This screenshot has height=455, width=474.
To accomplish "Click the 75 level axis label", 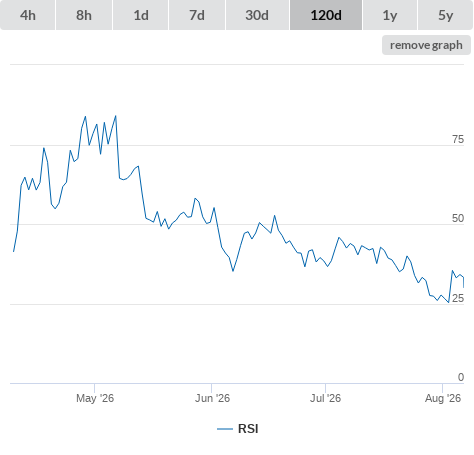I will coord(458,139).
